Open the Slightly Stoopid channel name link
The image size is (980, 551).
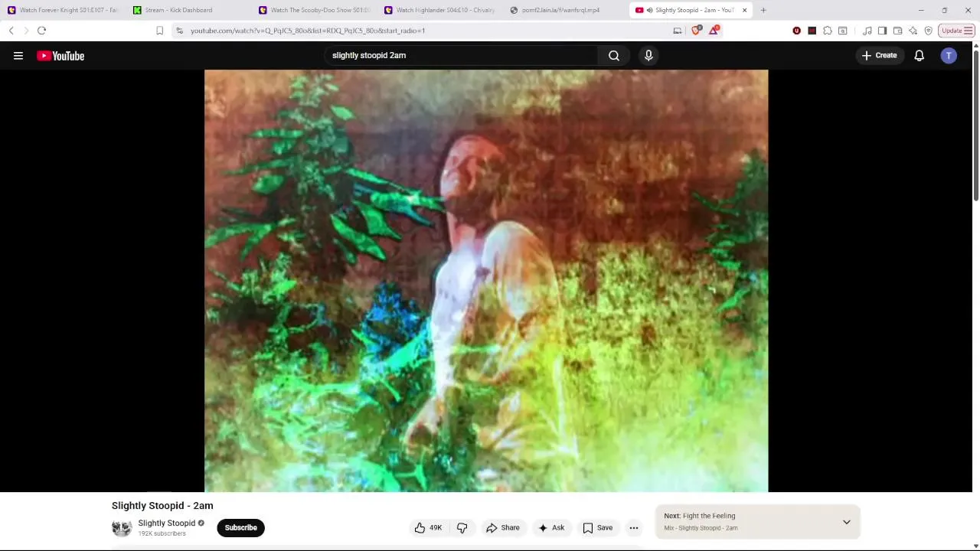coord(166,523)
